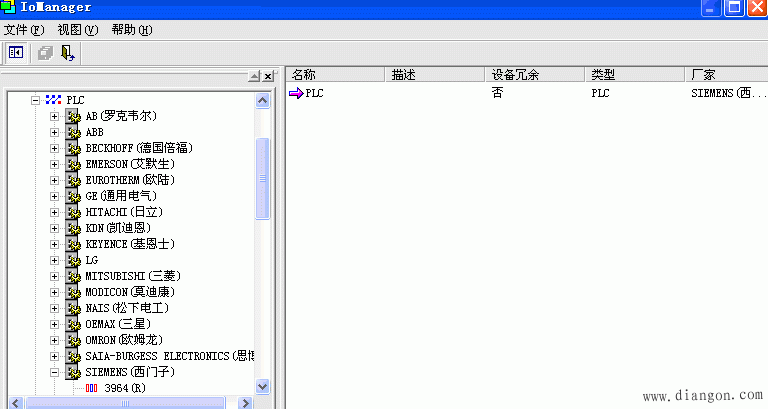The height and width of the screenshot is (409, 768).
Task: Click the purple arrow icon in PLC row
Action: 296,93
